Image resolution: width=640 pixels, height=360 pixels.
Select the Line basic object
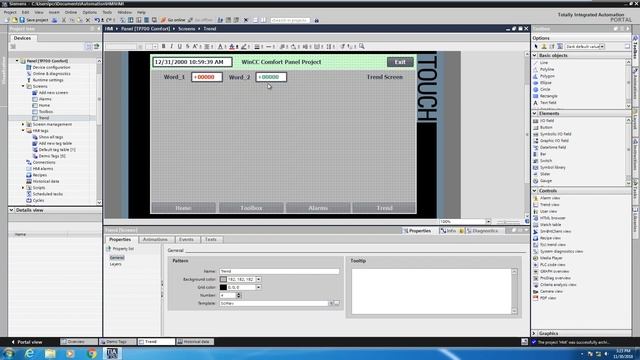tap(544, 63)
